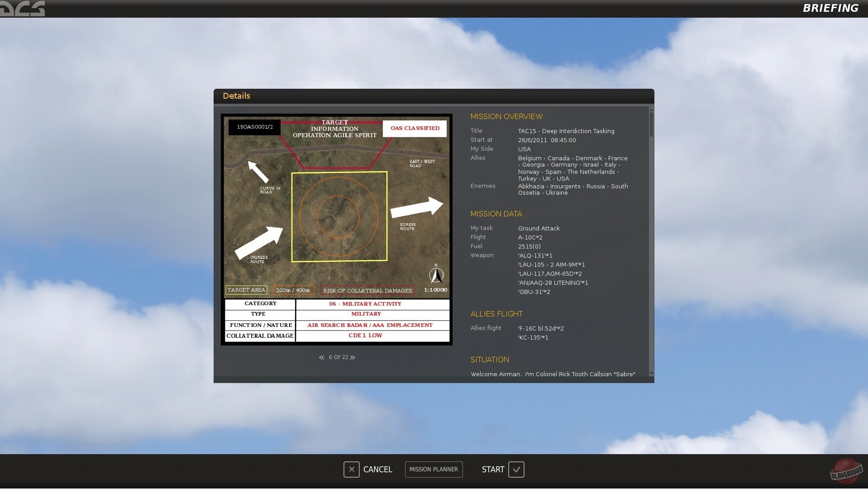The image size is (868, 489).
Task: Cancel out of the briefing screen
Action: pos(377,470)
